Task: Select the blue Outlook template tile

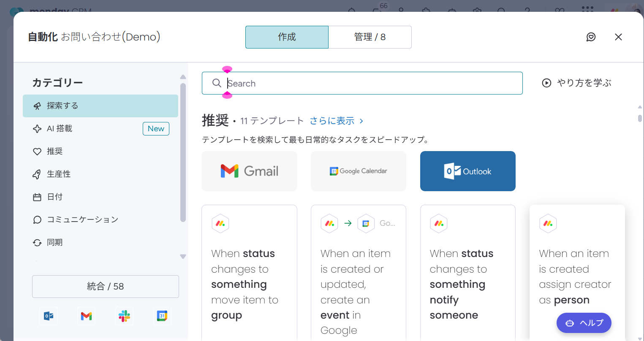Action: [x=467, y=171]
